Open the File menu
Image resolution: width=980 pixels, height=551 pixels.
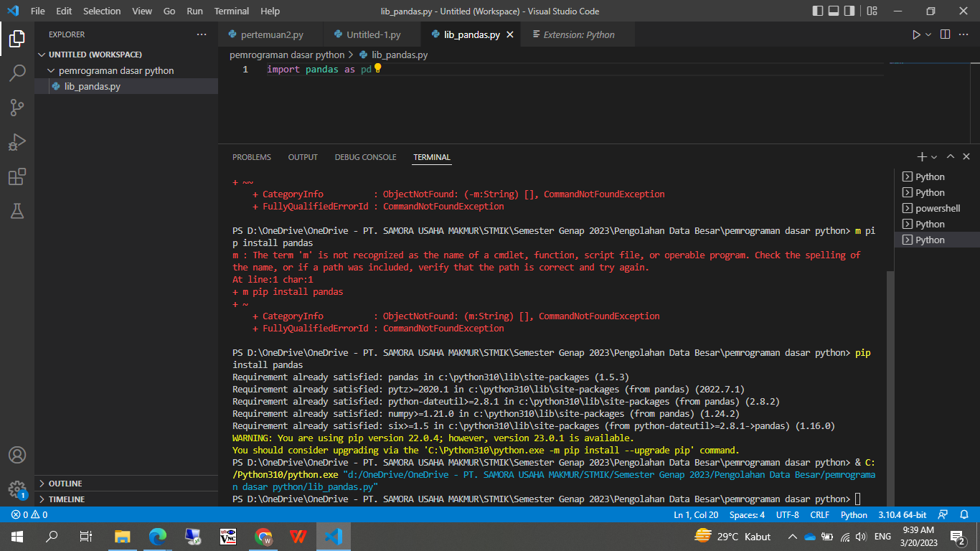coord(37,11)
